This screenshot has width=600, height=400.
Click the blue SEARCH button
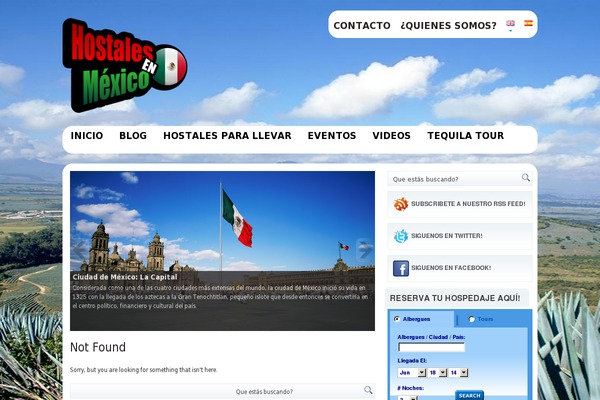[x=470, y=395]
